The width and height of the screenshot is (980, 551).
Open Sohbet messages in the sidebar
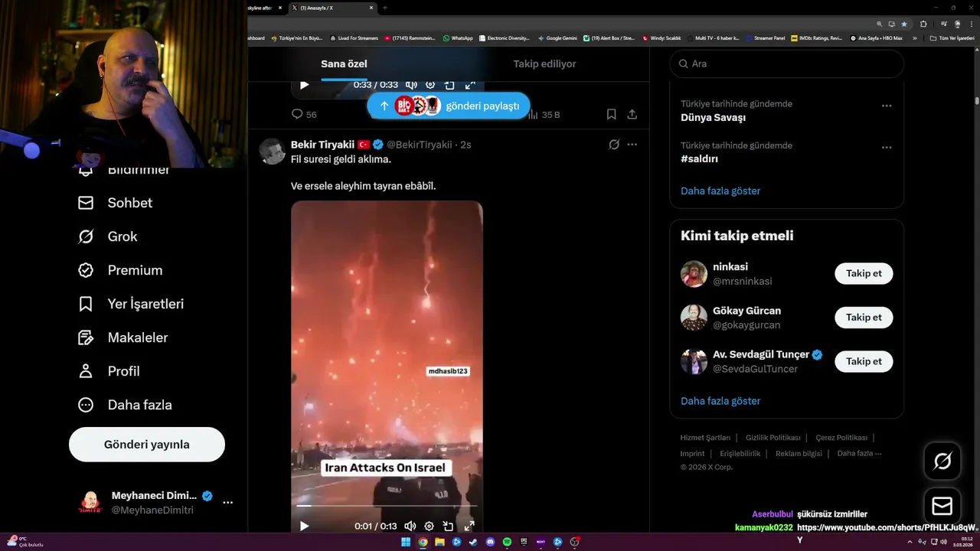115,203
